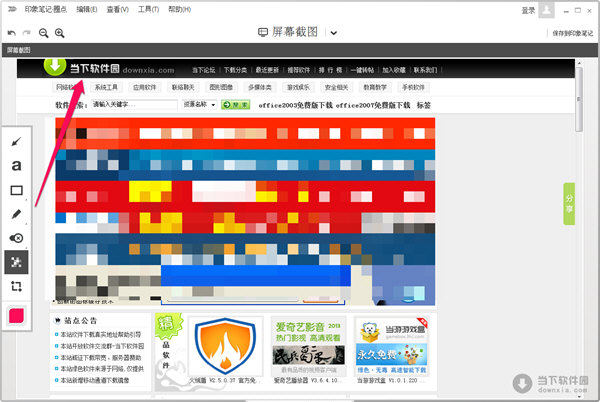Click the Redo arrow icon

point(27,33)
